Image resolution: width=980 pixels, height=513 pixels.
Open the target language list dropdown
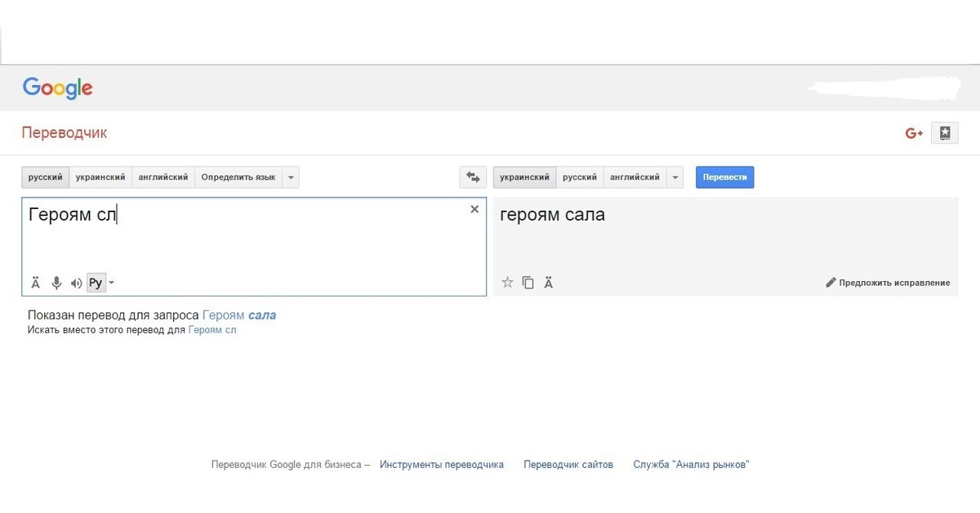pyautogui.click(x=675, y=177)
